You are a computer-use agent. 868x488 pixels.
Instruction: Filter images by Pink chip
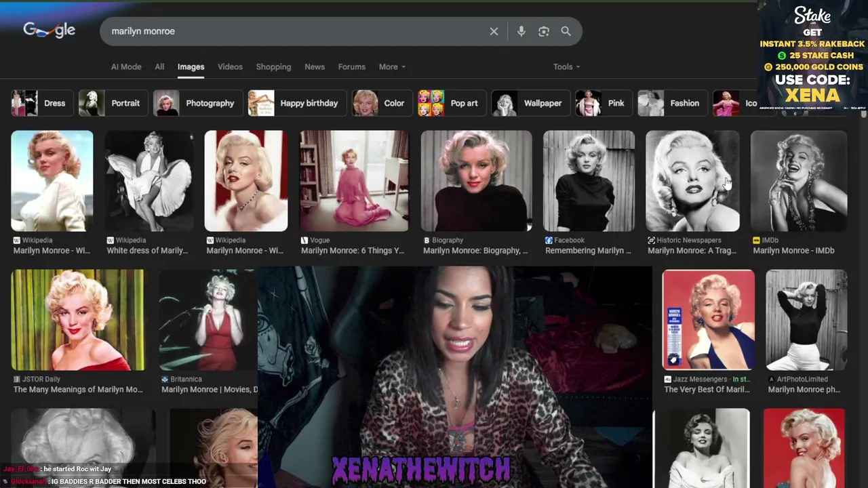click(603, 103)
